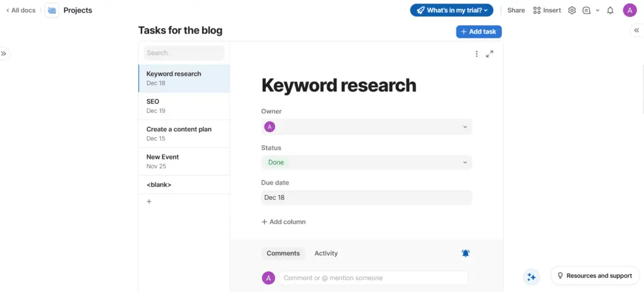Collapse the right panel with double chevron
The width and height of the screenshot is (644, 292).
pyautogui.click(x=636, y=30)
